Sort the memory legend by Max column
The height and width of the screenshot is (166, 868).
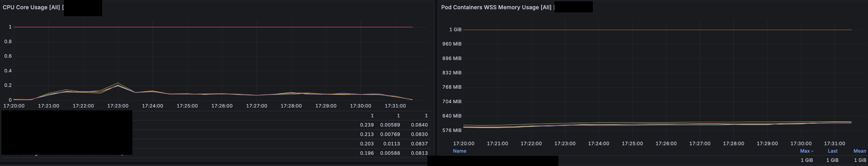coord(804,151)
